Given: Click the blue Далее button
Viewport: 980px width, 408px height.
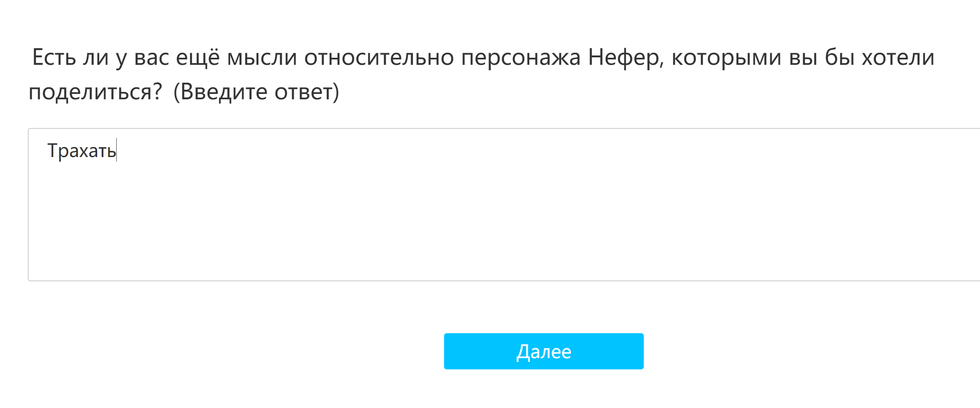Looking at the screenshot, I should tap(544, 351).
